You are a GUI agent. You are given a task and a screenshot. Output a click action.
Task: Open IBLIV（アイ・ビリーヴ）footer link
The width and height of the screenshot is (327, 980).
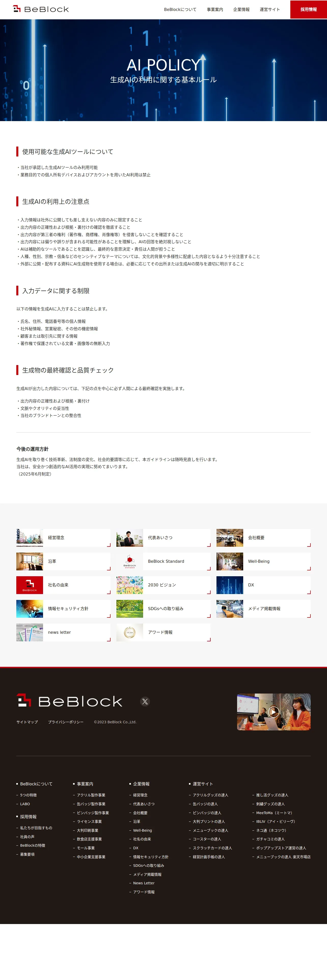click(x=276, y=821)
